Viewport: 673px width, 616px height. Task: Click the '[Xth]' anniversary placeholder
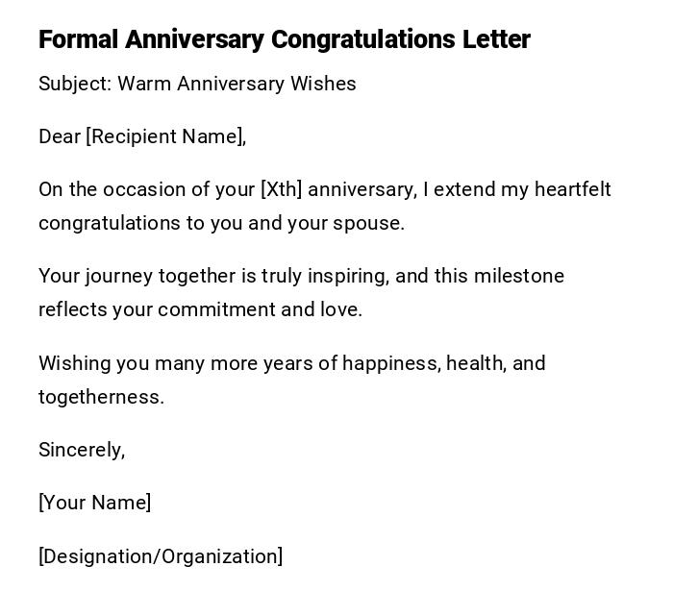(x=281, y=189)
